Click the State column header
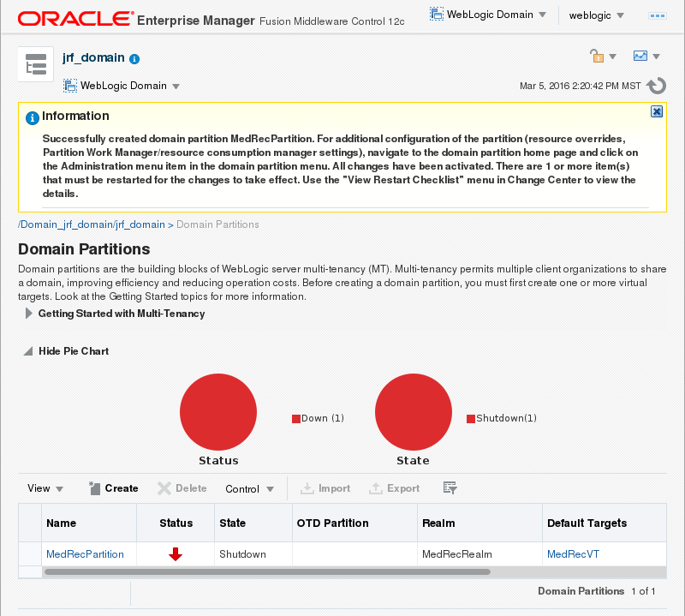The width and height of the screenshot is (685, 616). (x=253, y=523)
